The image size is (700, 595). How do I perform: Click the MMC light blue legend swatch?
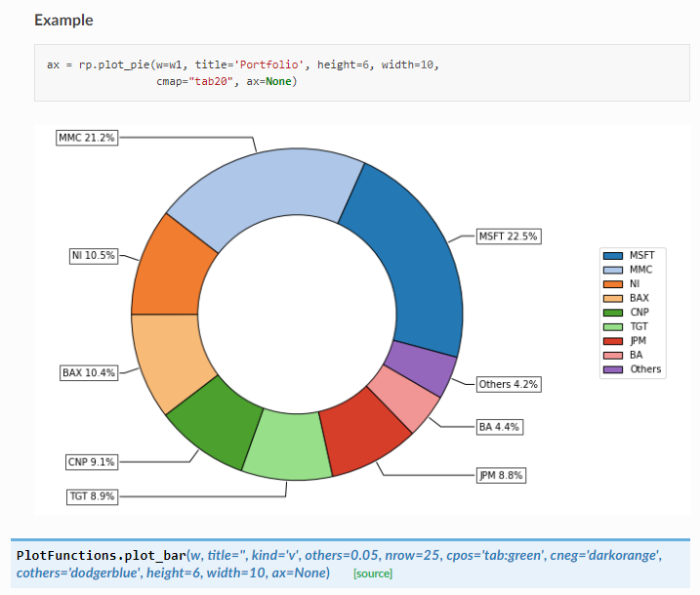tap(612, 270)
